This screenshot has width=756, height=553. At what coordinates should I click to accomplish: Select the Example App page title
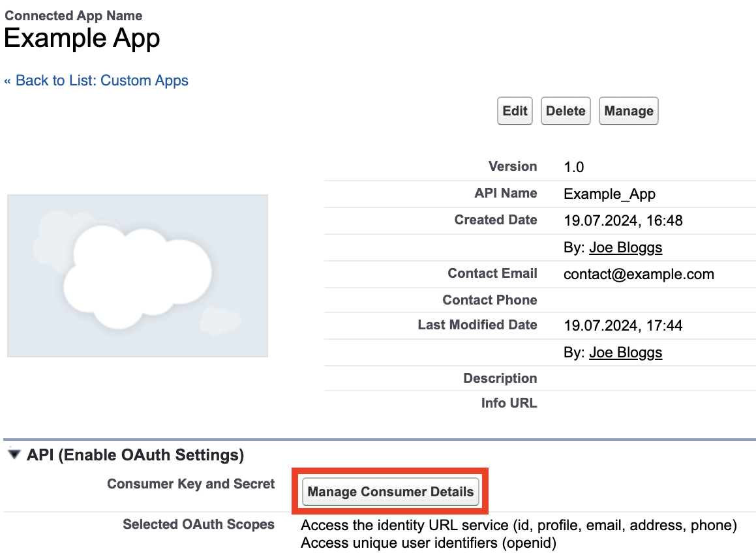coord(82,38)
